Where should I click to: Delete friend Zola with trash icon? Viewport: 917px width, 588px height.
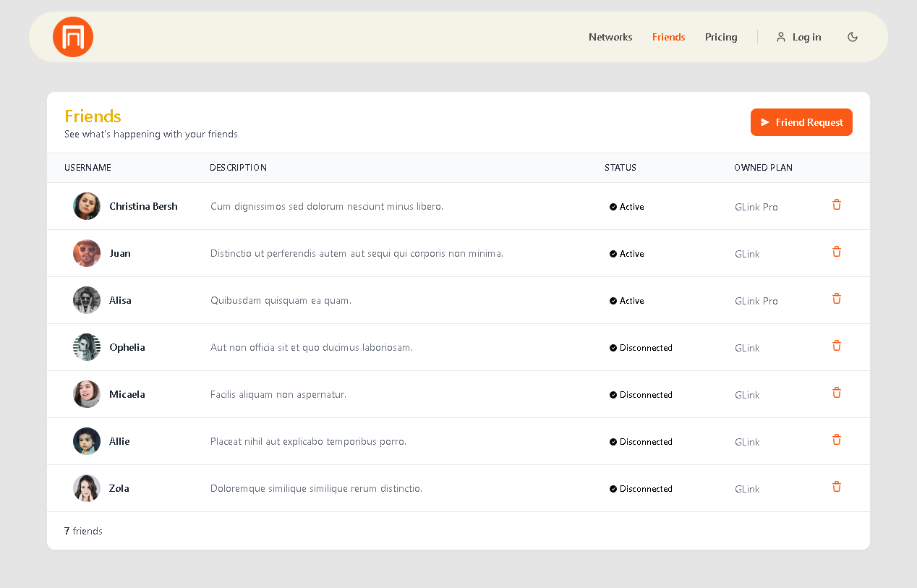click(837, 487)
